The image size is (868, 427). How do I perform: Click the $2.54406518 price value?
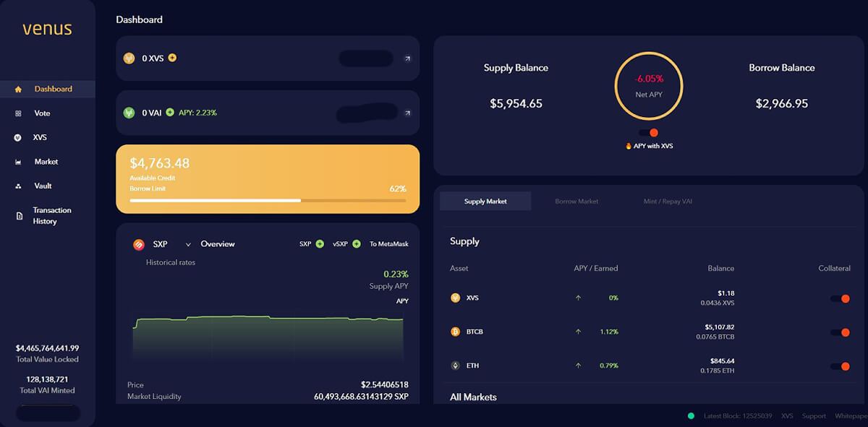click(385, 385)
